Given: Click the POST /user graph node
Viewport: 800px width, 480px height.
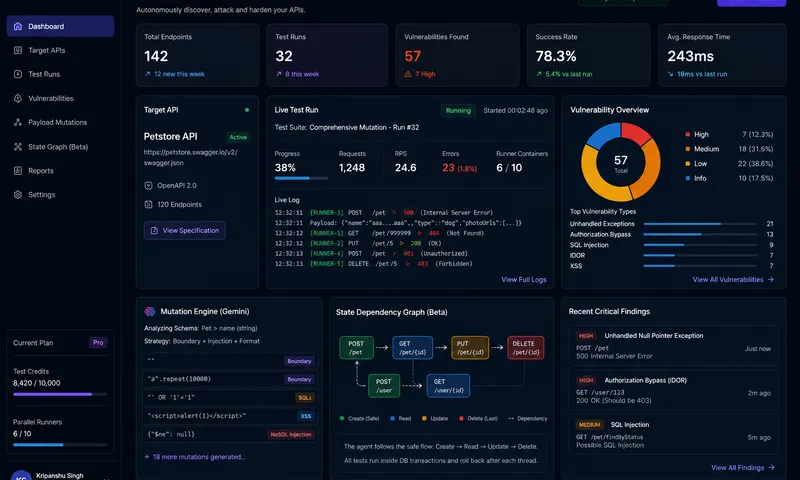Looking at the screenshot, I should (x=384, y=386).
